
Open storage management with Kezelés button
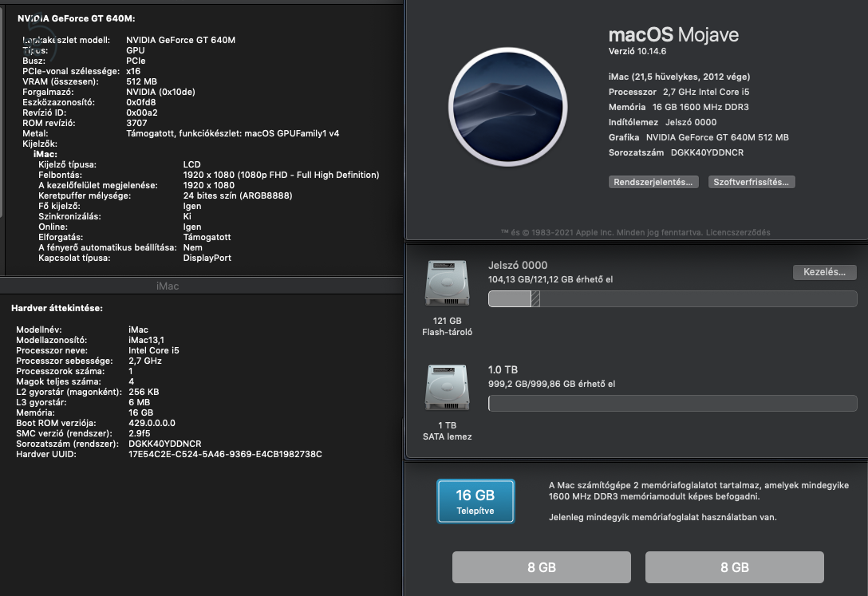pyautogui.click(x=824, y=272)
